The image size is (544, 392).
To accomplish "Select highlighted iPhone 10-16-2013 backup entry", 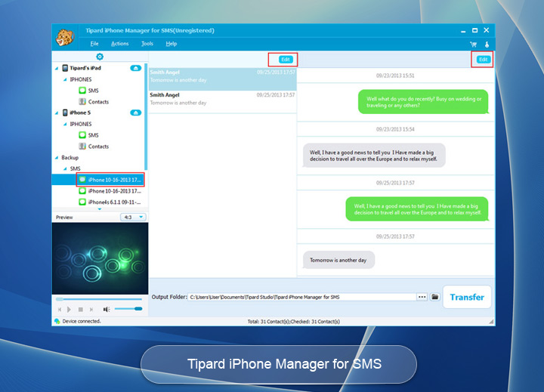I will 110,180.
